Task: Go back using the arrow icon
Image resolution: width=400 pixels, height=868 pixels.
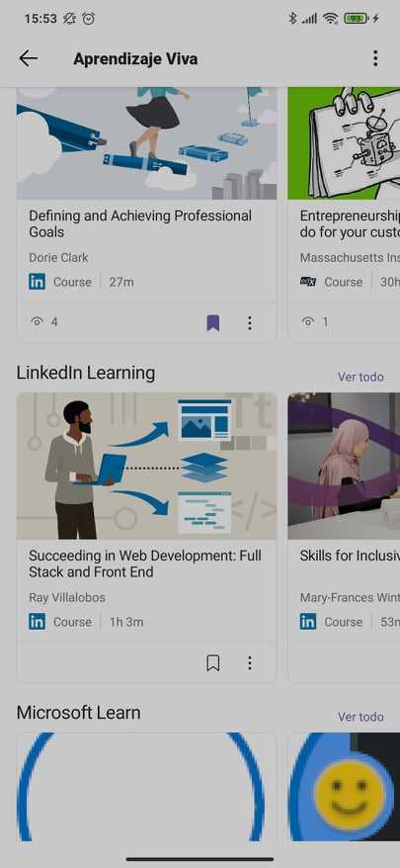Action: 29,58
